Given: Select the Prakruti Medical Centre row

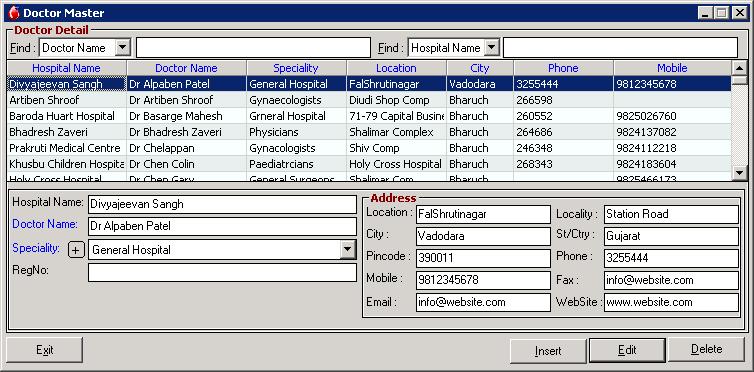Looking at the screenshot, I should 369,148.
